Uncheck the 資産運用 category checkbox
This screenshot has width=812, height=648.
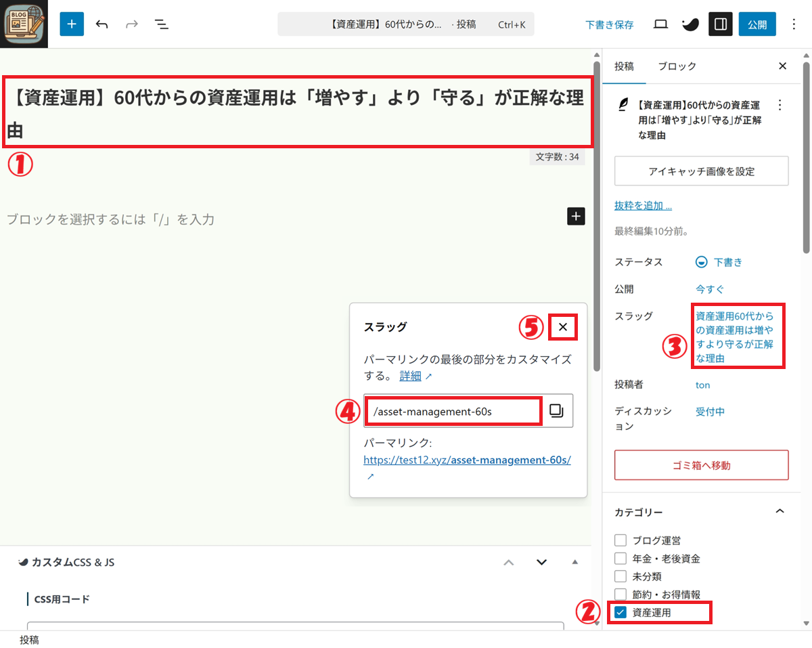(621, 613)
